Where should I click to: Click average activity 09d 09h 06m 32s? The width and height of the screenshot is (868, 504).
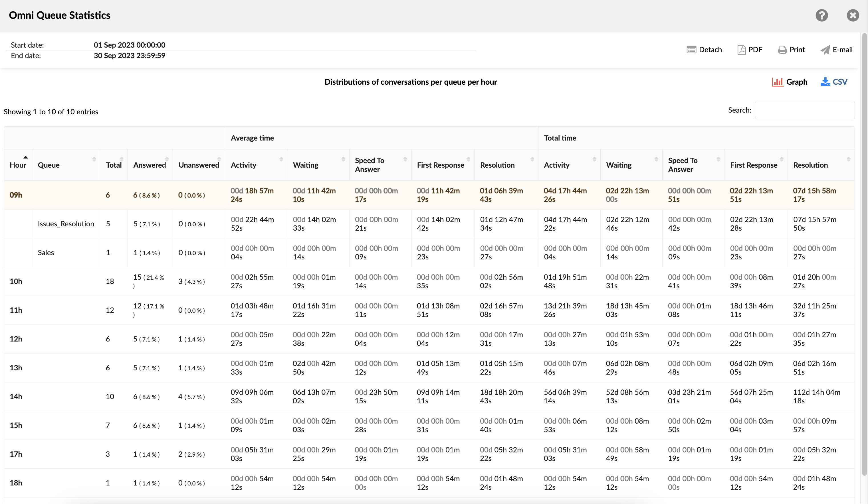point(256,397)
